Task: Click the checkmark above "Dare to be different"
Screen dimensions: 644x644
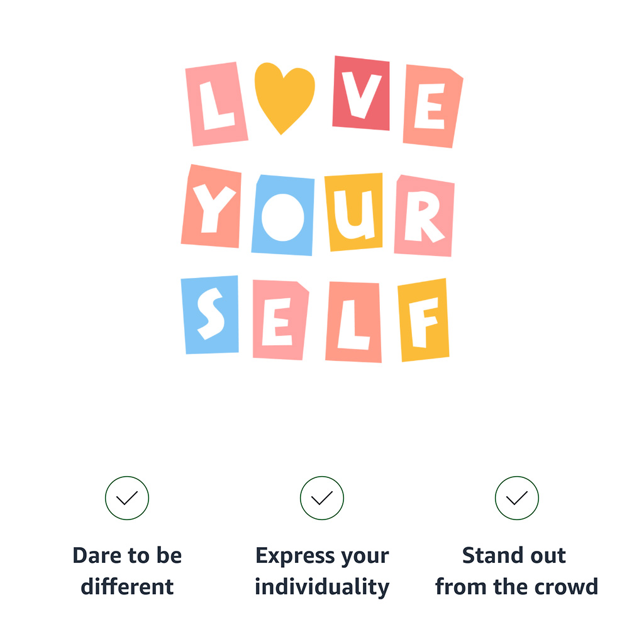Action: [127, 498]
